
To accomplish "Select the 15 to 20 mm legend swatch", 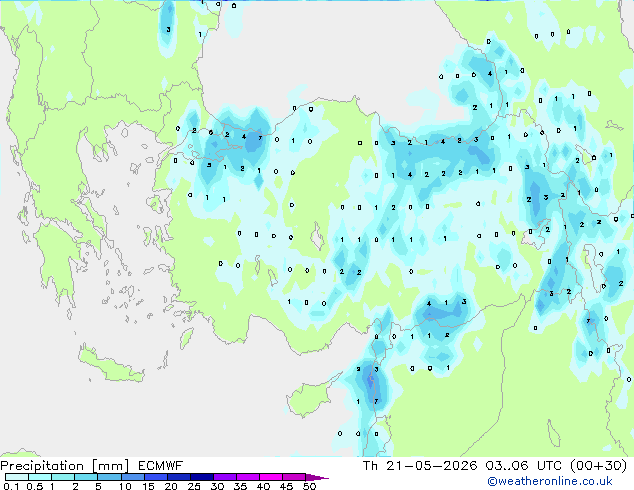I will pos(156,477).
